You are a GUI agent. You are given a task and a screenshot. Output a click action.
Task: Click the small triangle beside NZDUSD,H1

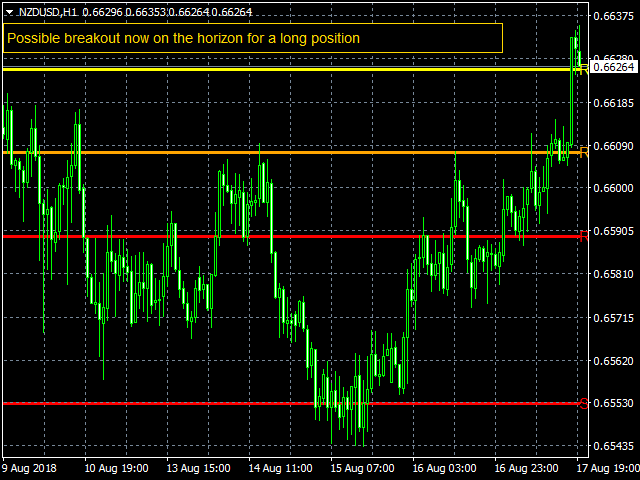9,13
